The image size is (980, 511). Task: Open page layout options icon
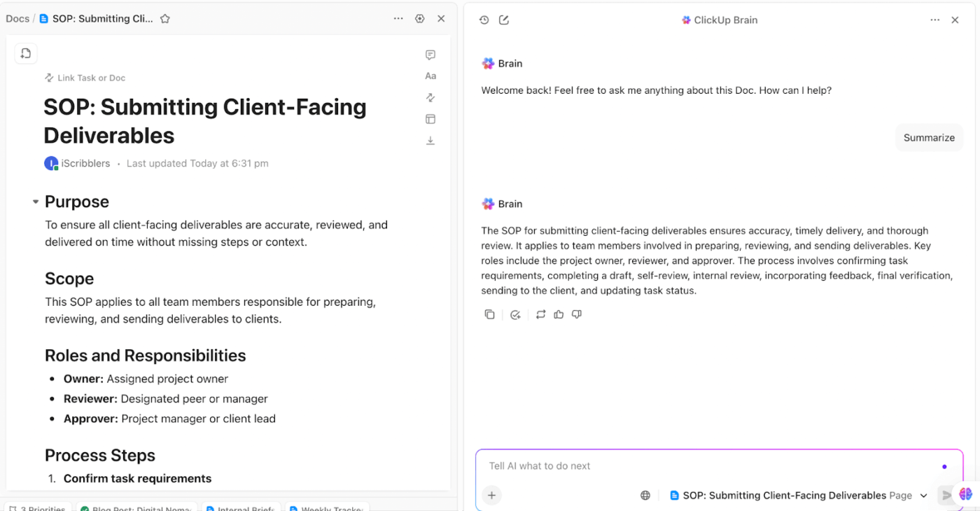[430, 119]
